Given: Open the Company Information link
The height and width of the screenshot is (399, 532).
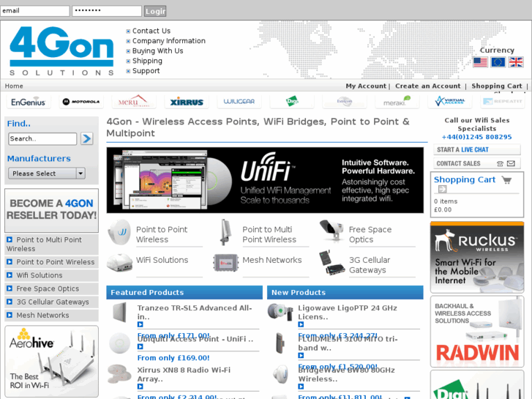Looking at the screenshot, I should pyautogui.click(x=168, y=41).
